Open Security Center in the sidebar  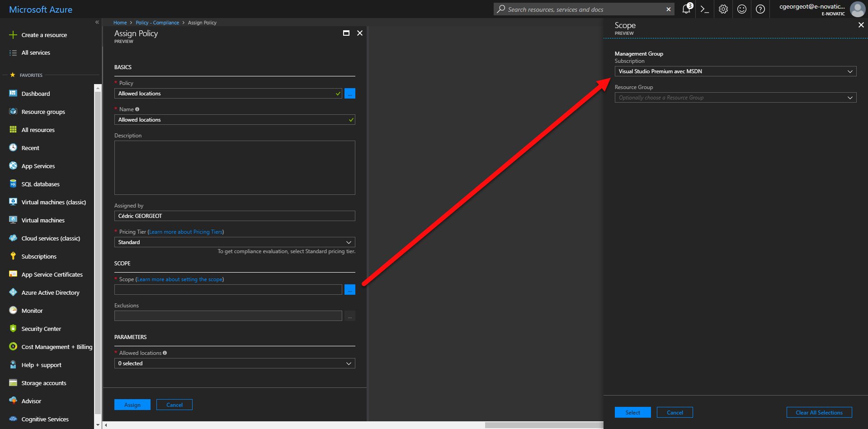[41, 329]
